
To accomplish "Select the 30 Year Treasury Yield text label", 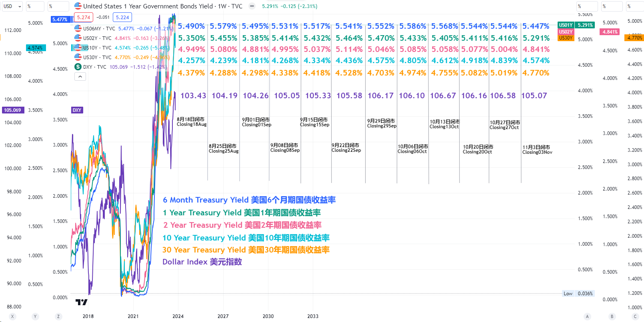I will pyautogui.click(x=246, y=250).
